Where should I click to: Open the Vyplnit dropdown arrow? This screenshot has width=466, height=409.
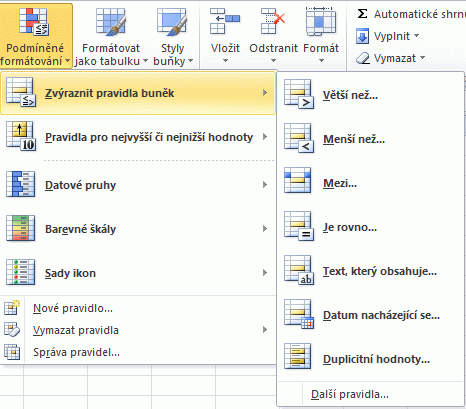[416, 35]
